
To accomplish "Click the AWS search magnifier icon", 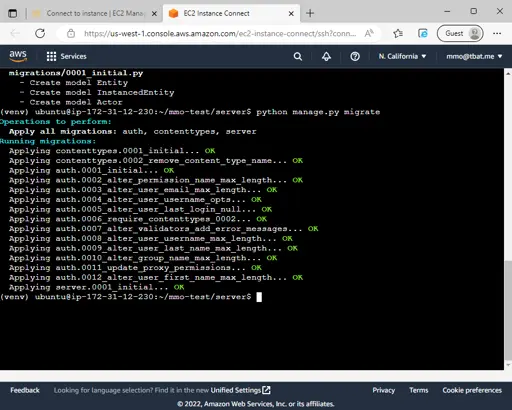I will (298, 56).
